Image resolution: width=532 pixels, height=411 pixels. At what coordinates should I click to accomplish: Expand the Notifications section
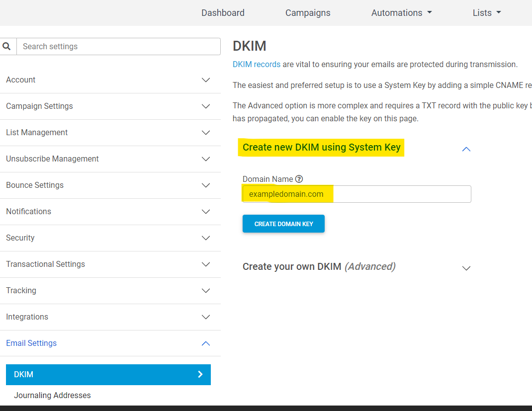click(x=206, y=212)
